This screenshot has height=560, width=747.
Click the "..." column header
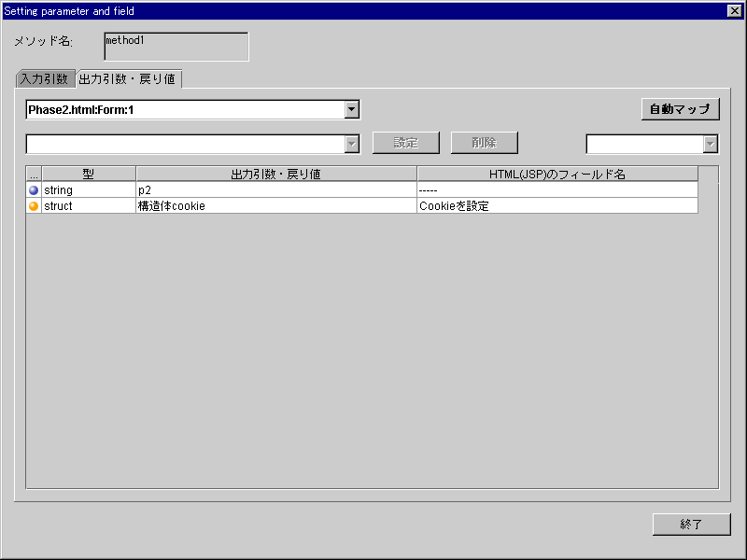pos(34,175)
